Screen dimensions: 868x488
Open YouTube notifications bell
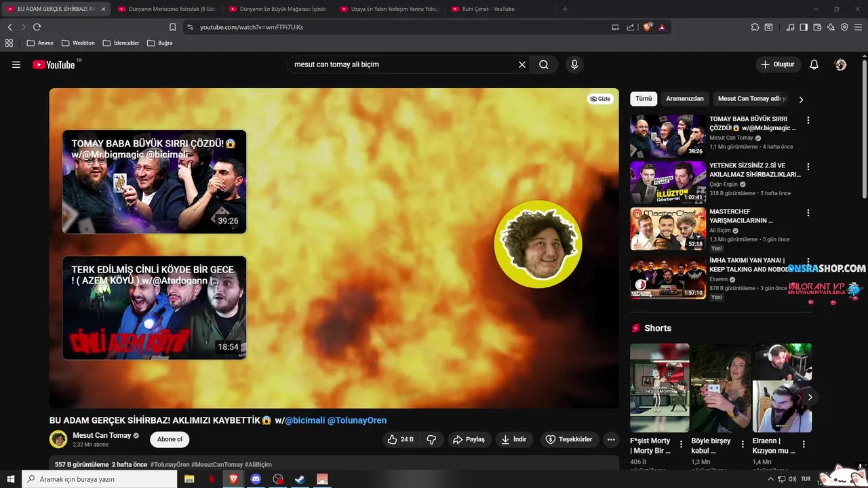pos(814,64)
